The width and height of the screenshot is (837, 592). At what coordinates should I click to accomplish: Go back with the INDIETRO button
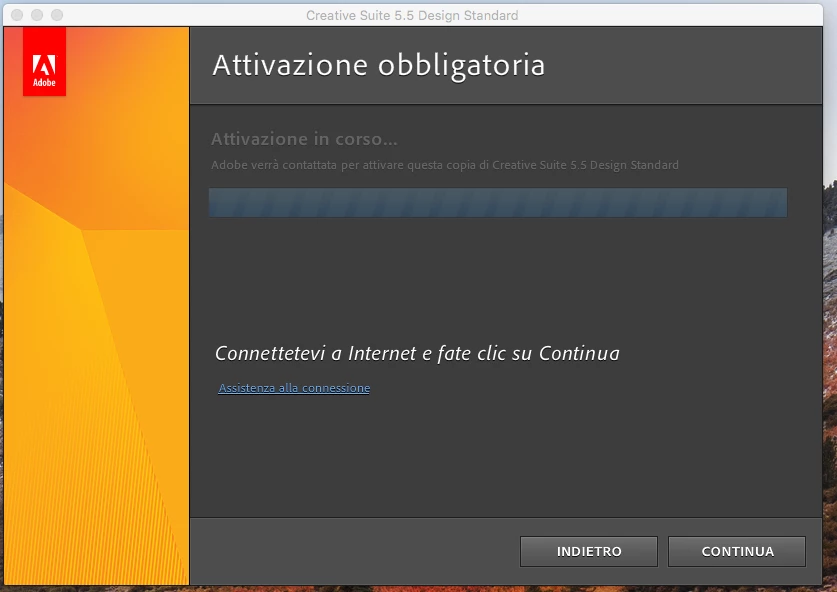[x=589, y=551]
